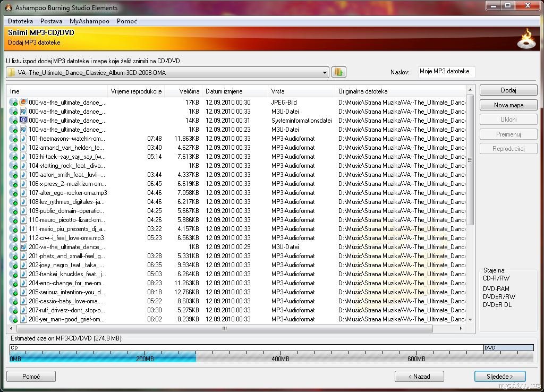
Task: Click music note icon for 205-serious_intention
Action: point(23,292)
